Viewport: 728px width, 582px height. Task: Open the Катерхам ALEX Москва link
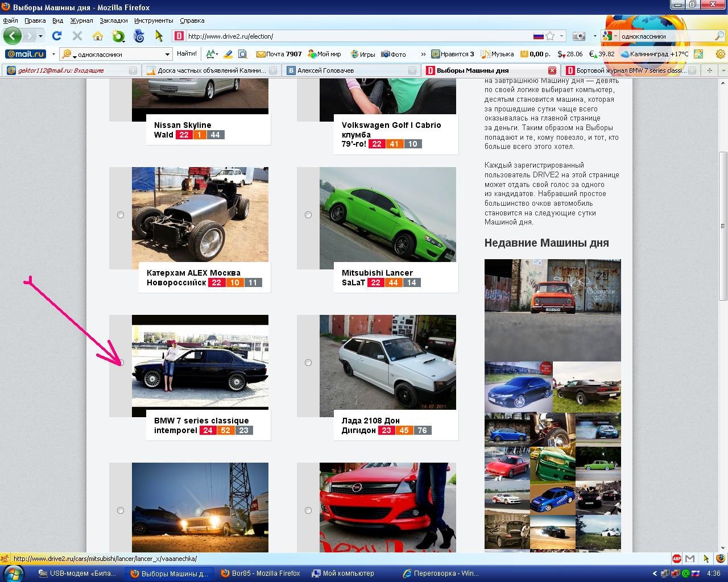pos(193,277)
